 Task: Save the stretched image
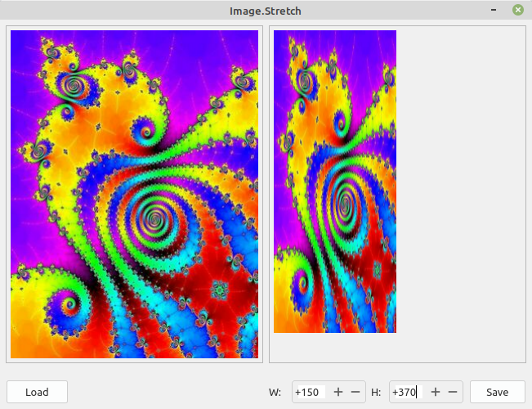coord(497,392)
